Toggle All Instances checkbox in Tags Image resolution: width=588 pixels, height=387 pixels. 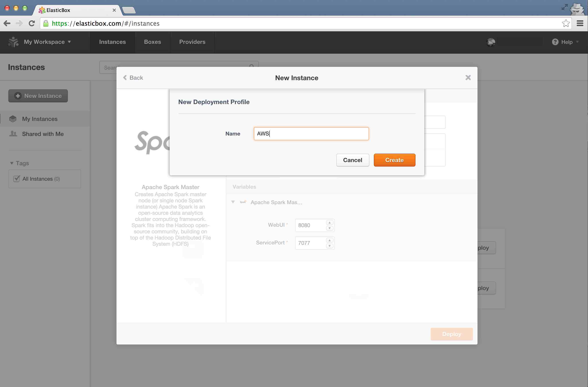pyautogui.click(x=16, y=178)
